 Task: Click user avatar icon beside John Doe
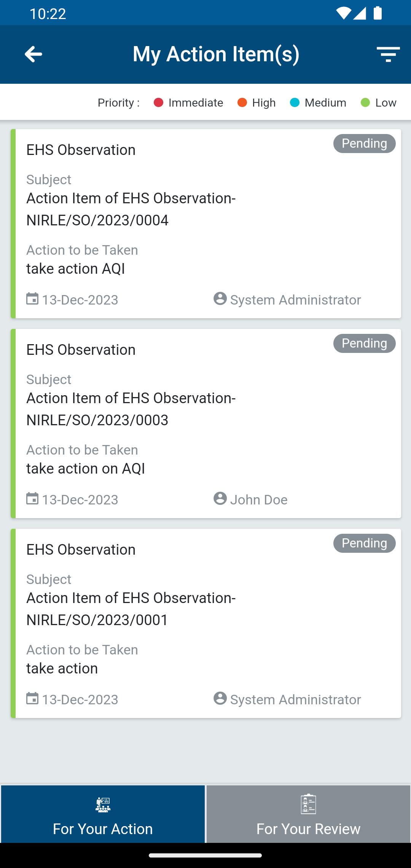click(x=220, y=498)
